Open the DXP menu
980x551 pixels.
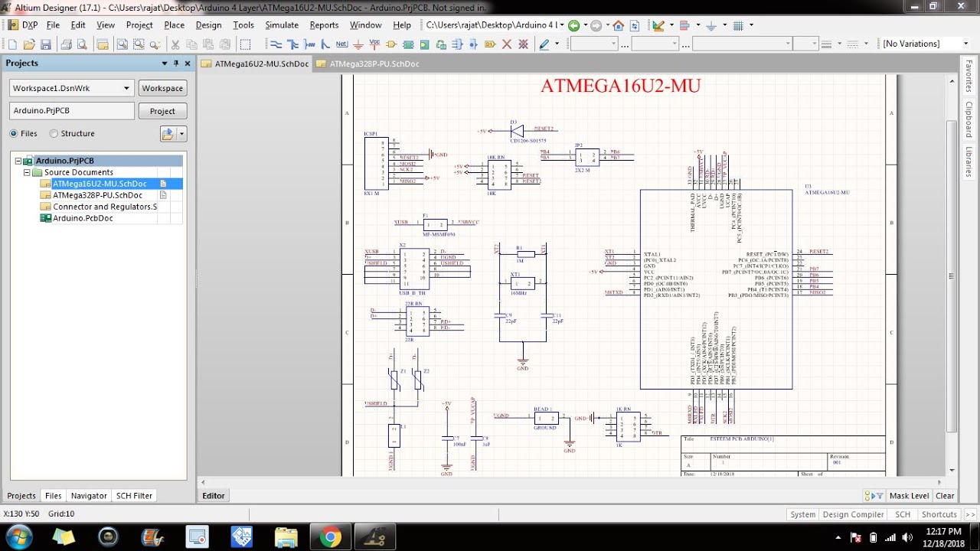pyautogui.click(x=24, y=25)
